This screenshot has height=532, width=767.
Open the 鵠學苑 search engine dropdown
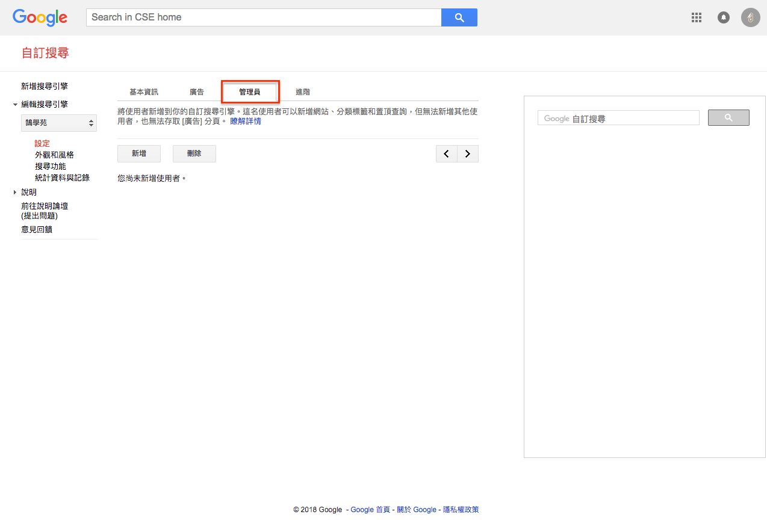pos(58,123)
